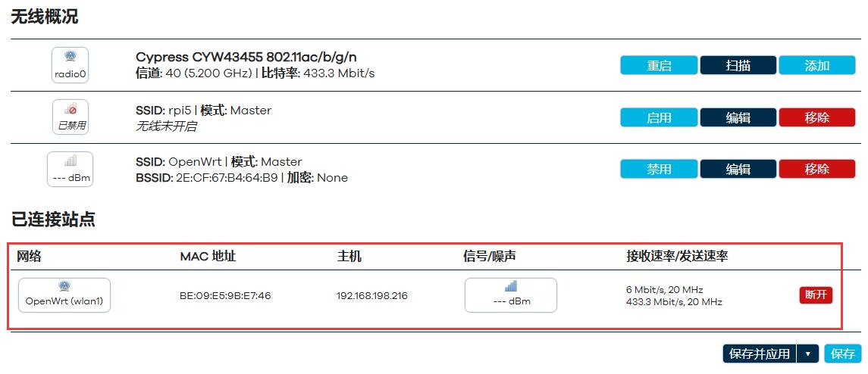Image resolution: width=868 pixels, height=374 pixels.
Task: Enable the rpi5 wireless network
Action: pos(659,117)
